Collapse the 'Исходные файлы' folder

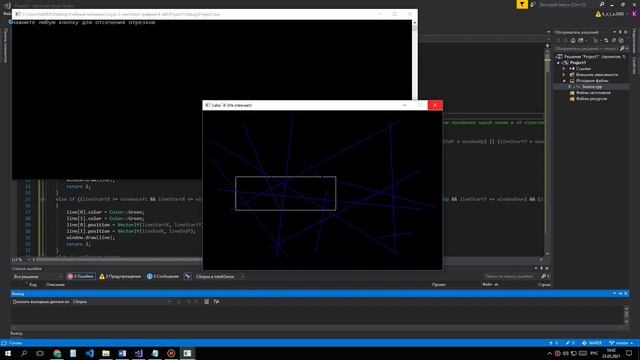[564, 81]
